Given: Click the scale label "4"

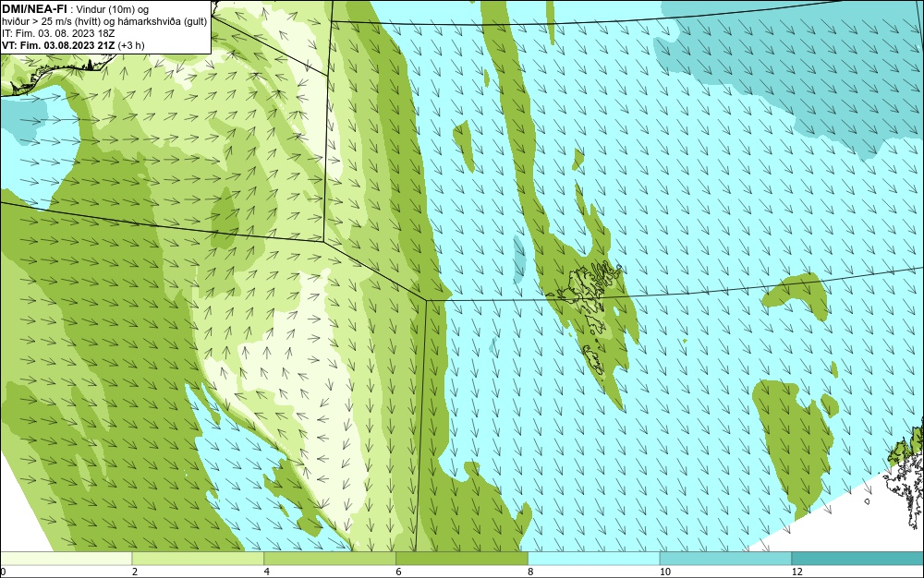Looking at the screenshot, I should pyautogui.click(x=267, y=572).
